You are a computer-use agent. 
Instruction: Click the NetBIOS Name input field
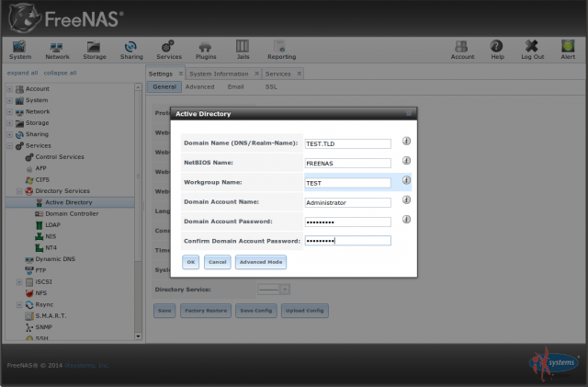point(347,164)
